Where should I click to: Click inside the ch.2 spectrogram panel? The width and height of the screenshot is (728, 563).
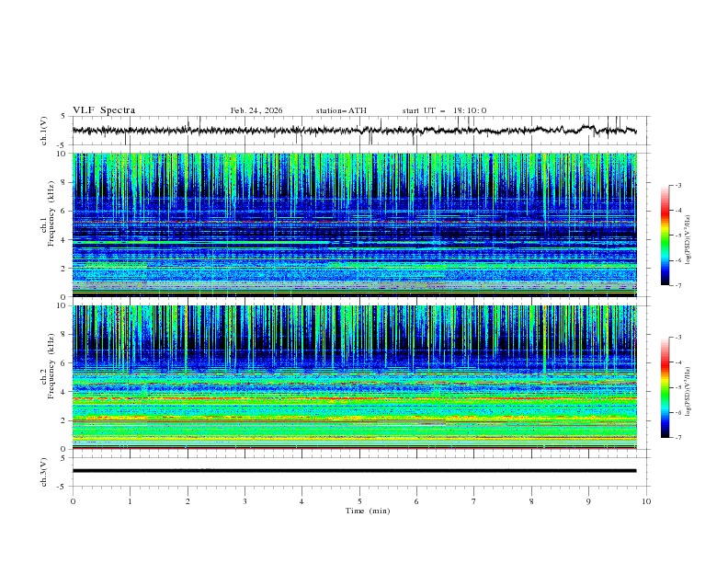pyautogui.click(x=355, y=377)
